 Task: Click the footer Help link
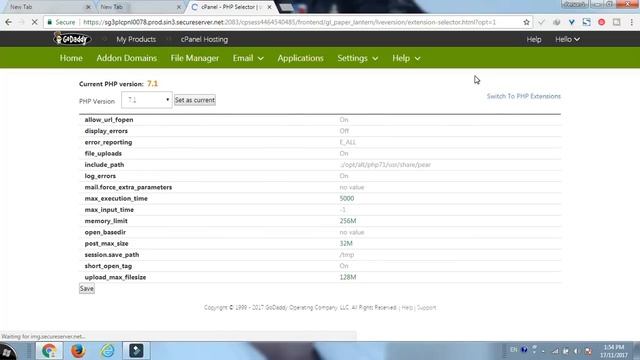[x=407, y=308]
